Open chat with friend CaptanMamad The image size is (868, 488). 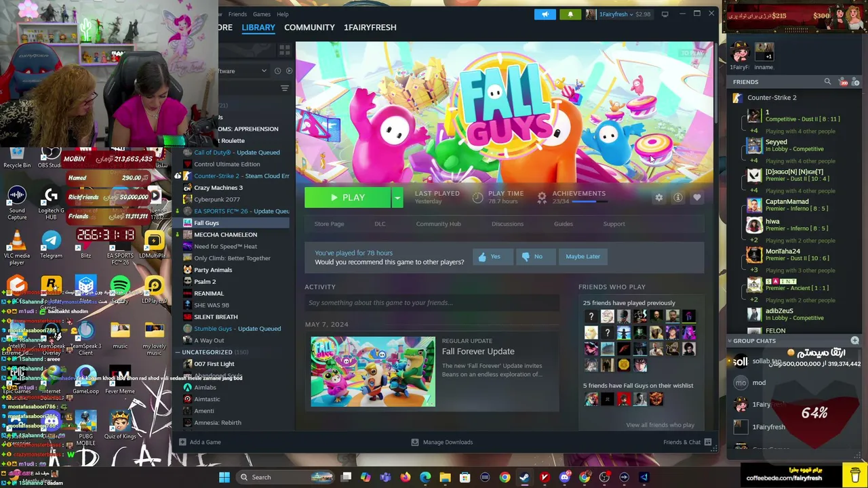coord(792,205)
